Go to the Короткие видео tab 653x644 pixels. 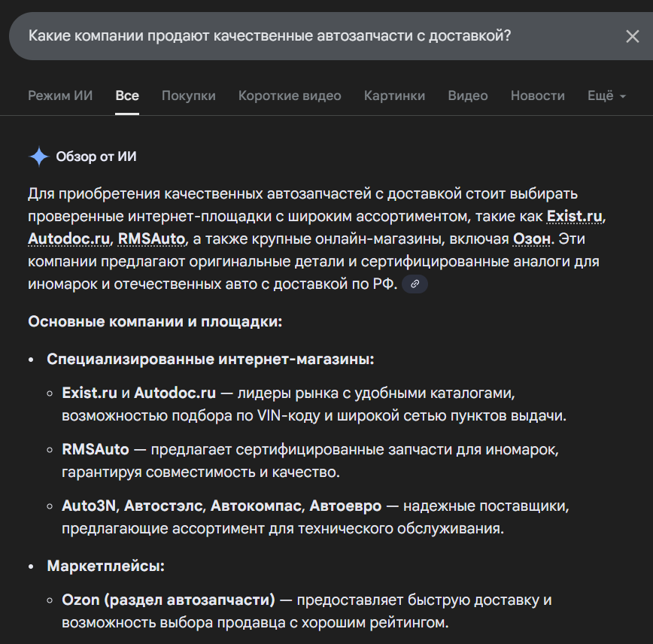[x=290, y=96]
